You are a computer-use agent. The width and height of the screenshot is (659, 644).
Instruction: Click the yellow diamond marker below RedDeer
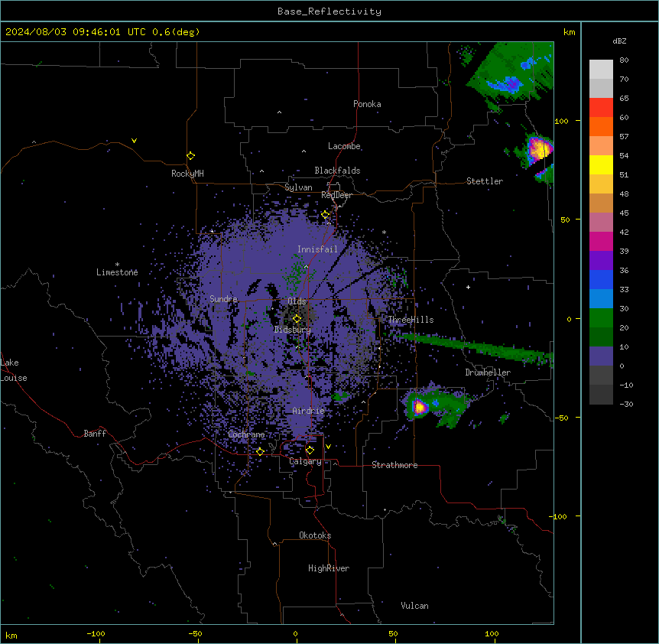[326, 215]
